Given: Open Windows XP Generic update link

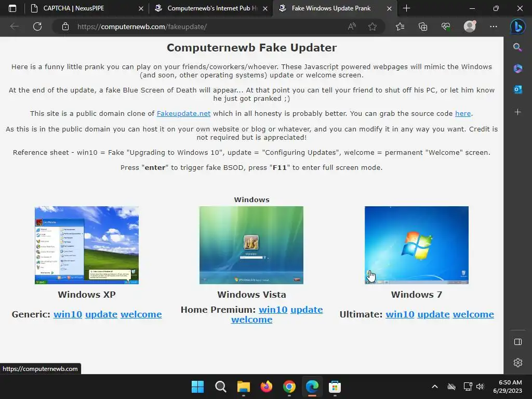Looking at the screenshot, I should tap(101, 314).
